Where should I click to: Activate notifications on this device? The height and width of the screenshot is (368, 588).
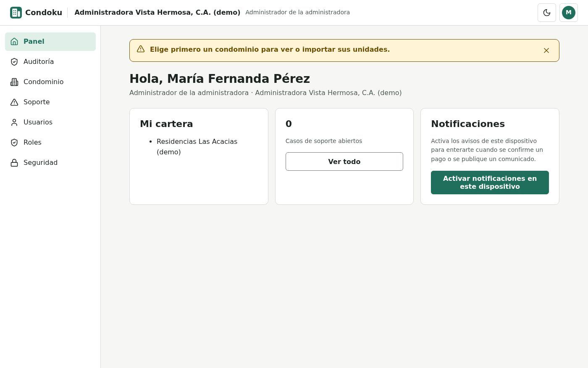(x=490, y=183)
